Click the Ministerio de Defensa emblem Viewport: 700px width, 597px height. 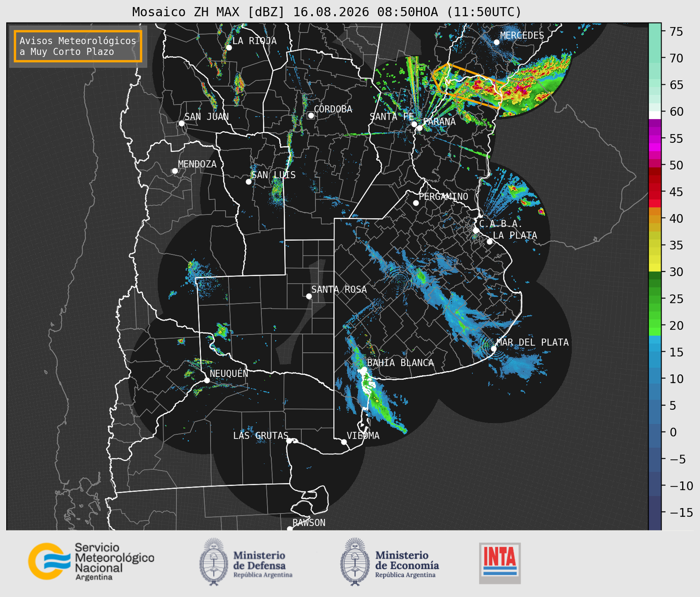point(214,562)
